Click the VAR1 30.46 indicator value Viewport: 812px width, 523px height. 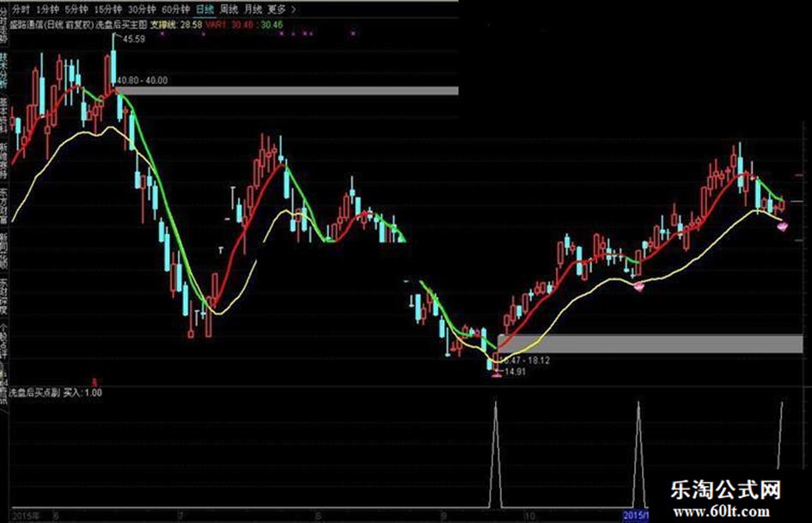tap(229, 24)
